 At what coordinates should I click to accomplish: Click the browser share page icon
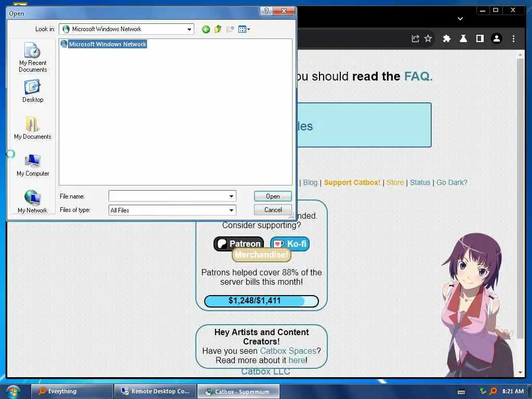[x=415, y=38]
